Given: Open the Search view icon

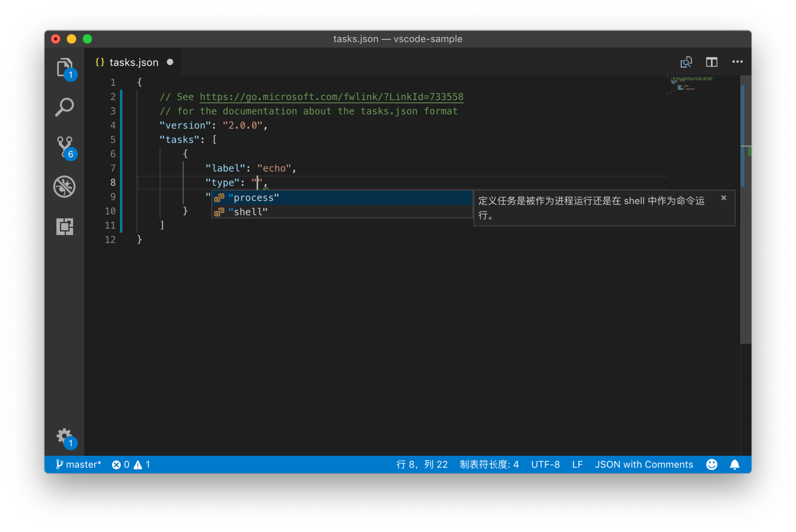Looking at the screenshot, I should [x=64, y=107].
